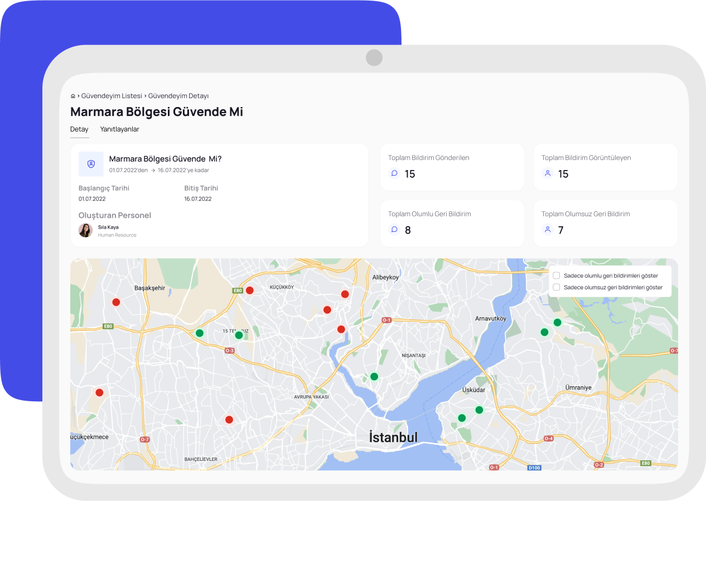Click the İstanbul label on the map
This screenshot has width=706, height=588.
393,438
